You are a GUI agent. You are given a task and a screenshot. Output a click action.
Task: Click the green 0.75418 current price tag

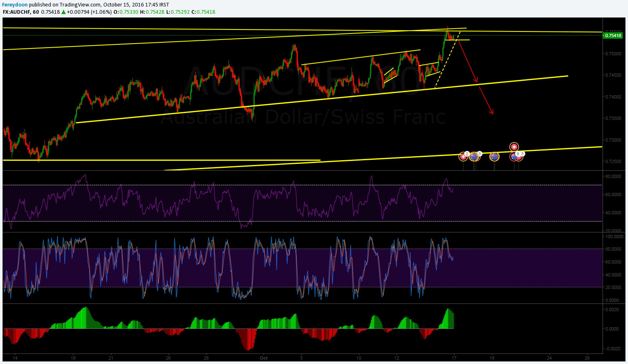(612, 36)
